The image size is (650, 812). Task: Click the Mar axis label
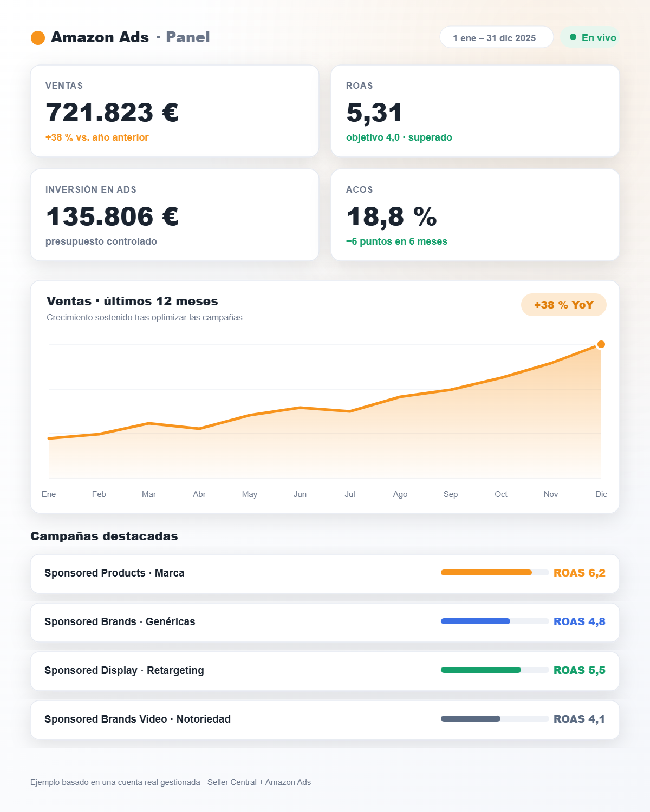point(149,494)
